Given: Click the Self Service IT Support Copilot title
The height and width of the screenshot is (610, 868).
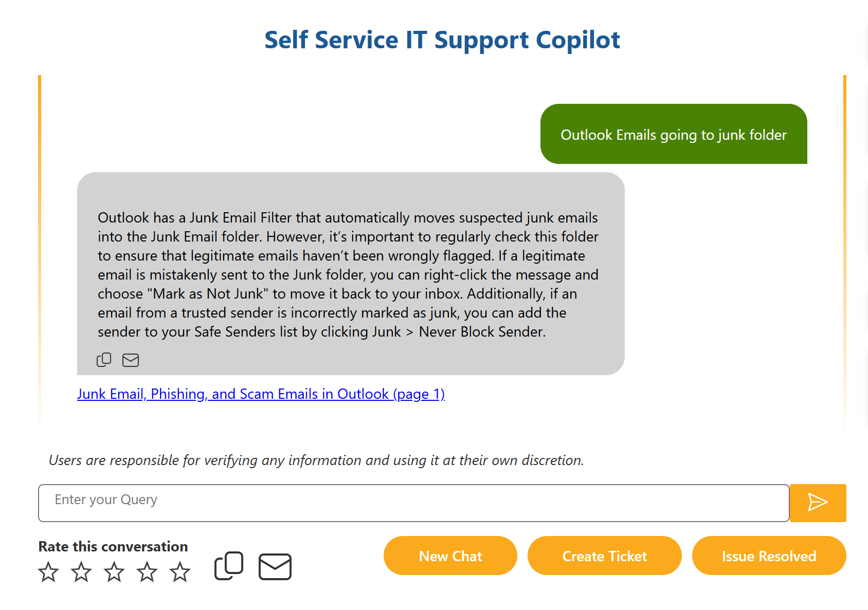Looking at the screenshot, I should pos(442,40).
